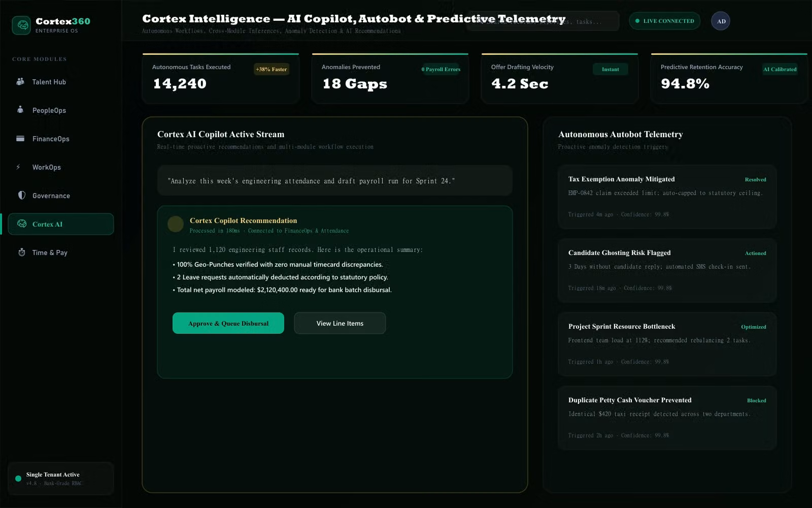Click the total net payroll modeled line
This screenshot has width=812, height=508.
click(282, 290)
